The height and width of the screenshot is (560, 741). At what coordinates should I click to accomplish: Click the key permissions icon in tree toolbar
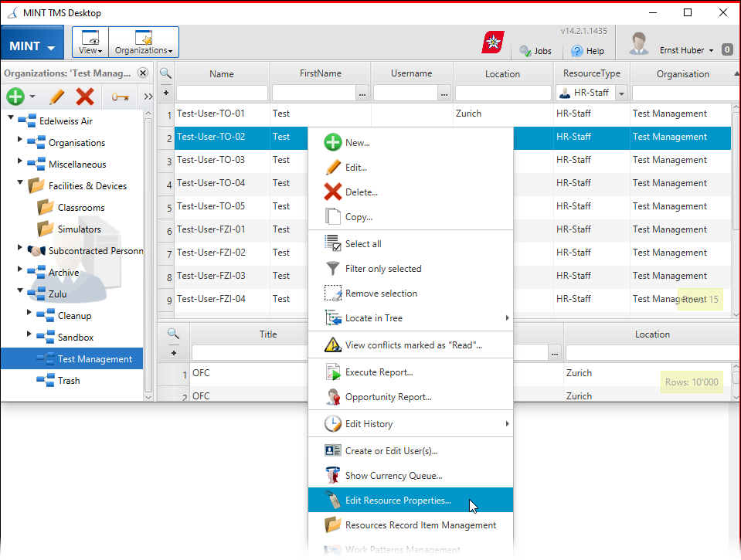pyautogui.click(x=120, y=97)
